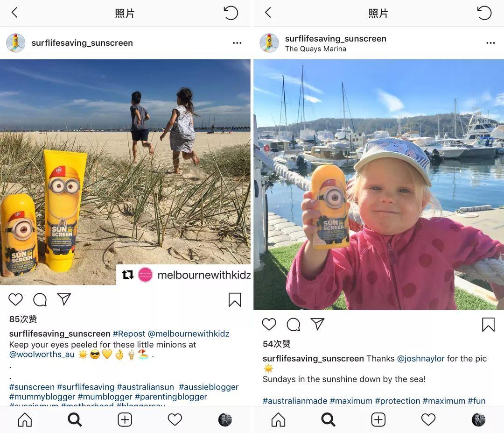Save the right marina post with the bookmark
Image resolution: width=504 pixels, height=433 pixels.
point(488,324)
